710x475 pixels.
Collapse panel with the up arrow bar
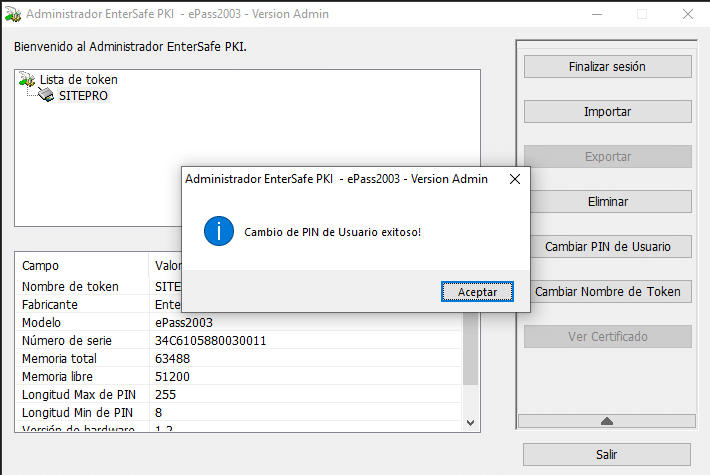[607, 421]
